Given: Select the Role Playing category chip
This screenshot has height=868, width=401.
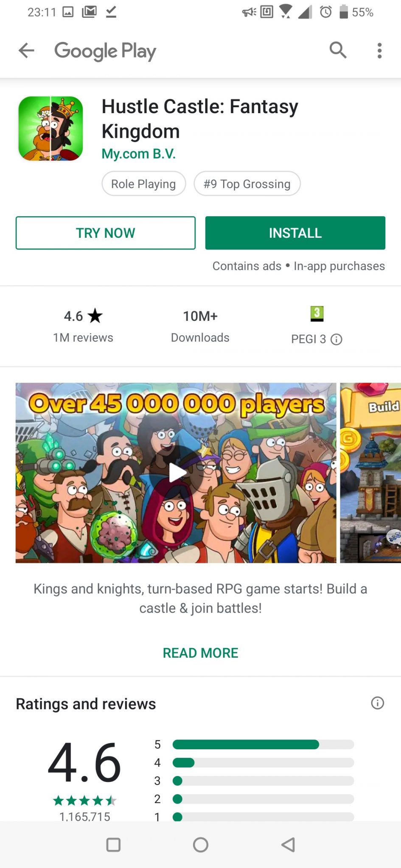Looking at the screenshot, I should click(144, 184).
